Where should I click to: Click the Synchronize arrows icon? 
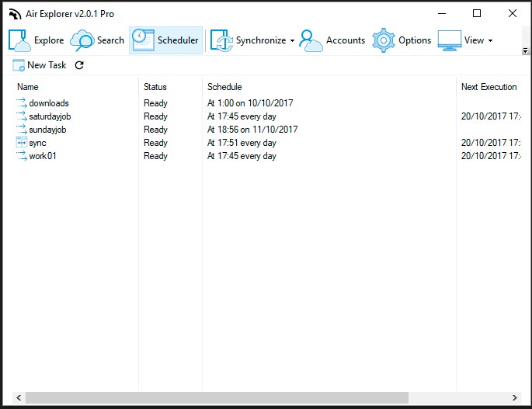tap(221, 40)
